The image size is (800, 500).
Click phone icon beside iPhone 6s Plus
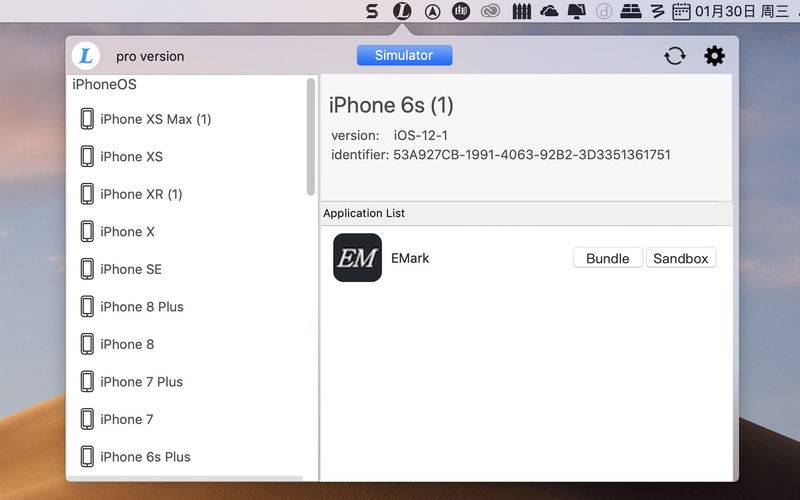pos(87,457)
